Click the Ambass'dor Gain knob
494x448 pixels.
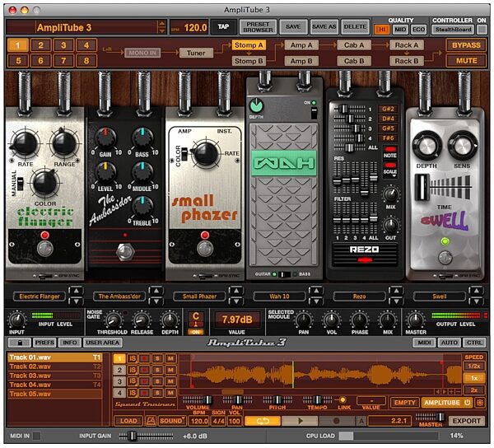(105, 138)
